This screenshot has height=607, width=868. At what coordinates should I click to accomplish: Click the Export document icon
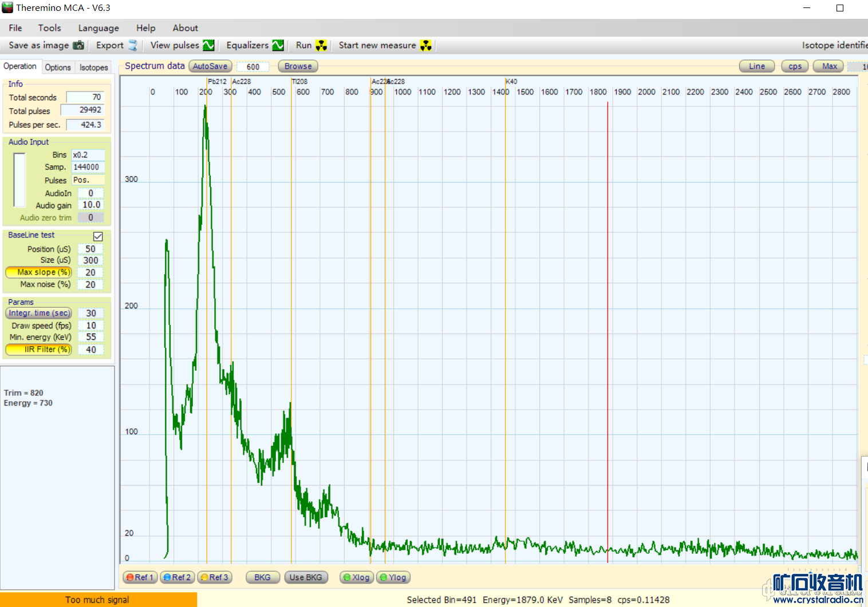tap(133, 45)
